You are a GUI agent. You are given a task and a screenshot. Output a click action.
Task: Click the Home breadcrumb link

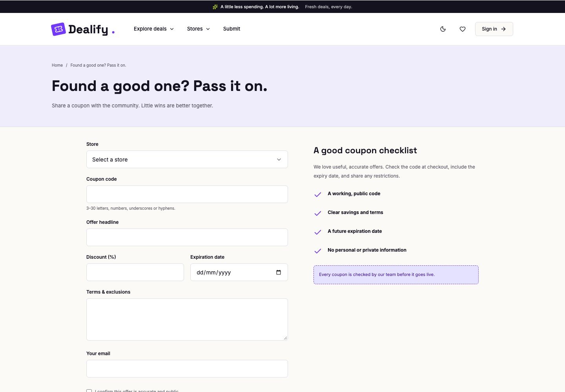57,65
